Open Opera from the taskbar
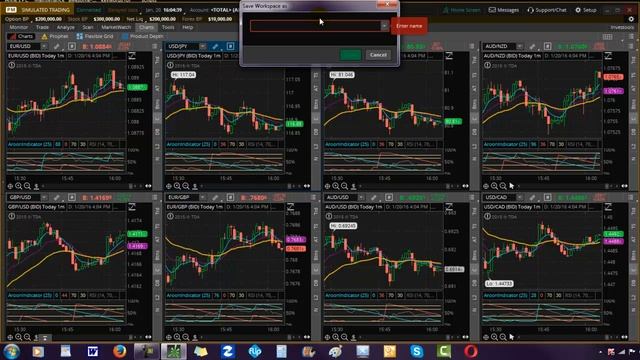Viewport: 640px width, 360px height. (x=471, y=351)
